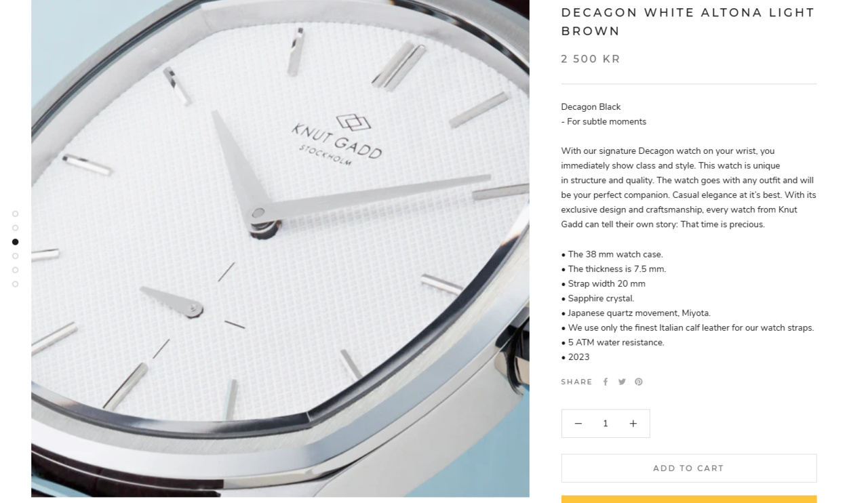Click the Decagon White Altona title
Screen dimensions: 868x503
coord(688,22)
